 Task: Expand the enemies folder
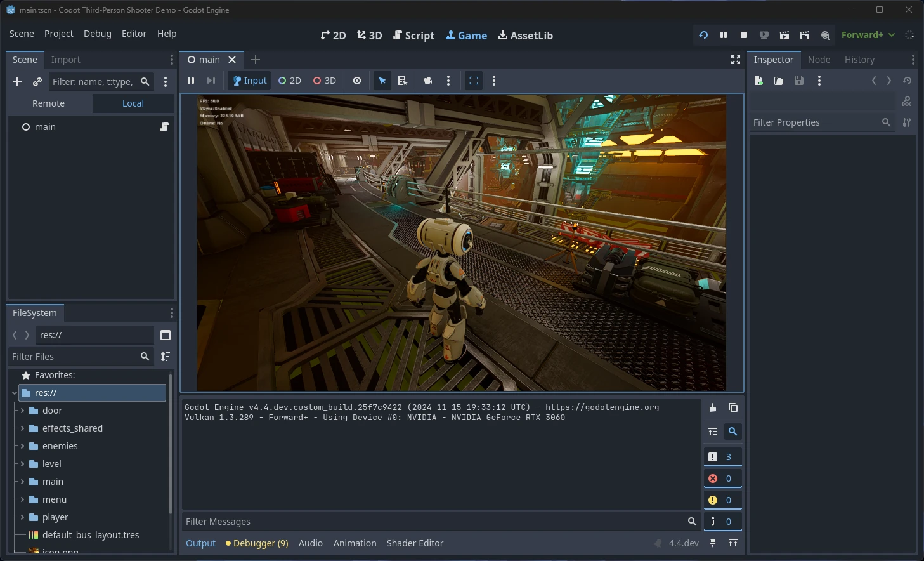pos(23,446)
